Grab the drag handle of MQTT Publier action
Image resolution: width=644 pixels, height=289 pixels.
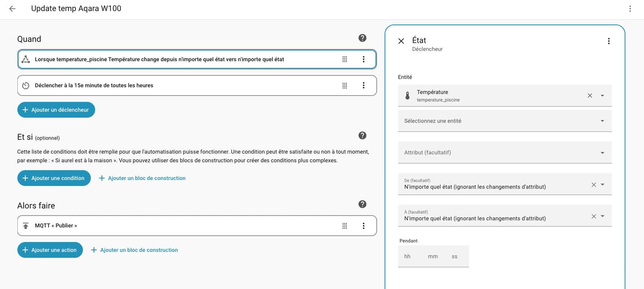point(345,226)
